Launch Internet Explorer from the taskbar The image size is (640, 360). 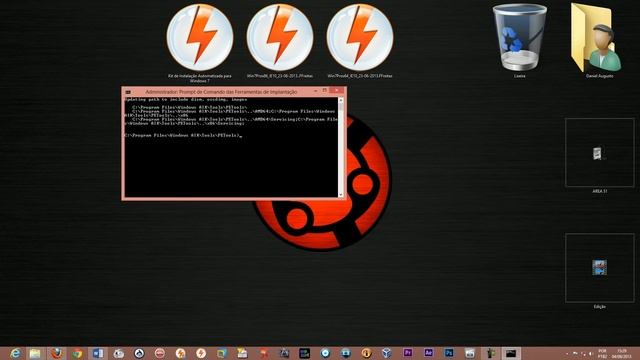(x=15, y=353)
